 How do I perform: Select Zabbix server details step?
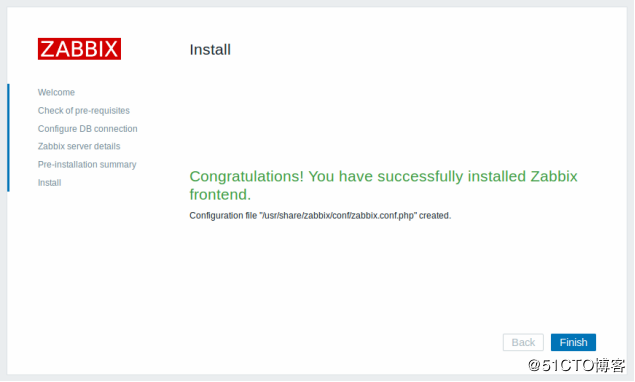[x=79, y=146]
